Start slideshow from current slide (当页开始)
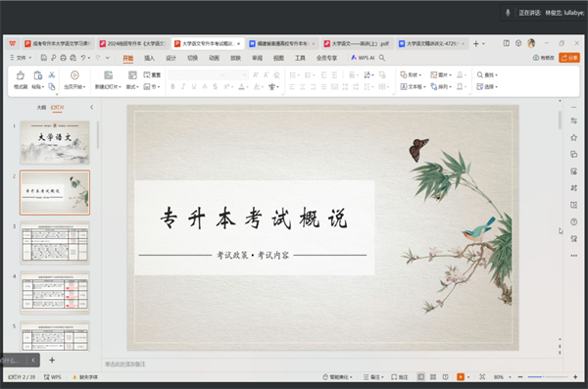This screenshot has width=588, height=389. tap(74, 79)
